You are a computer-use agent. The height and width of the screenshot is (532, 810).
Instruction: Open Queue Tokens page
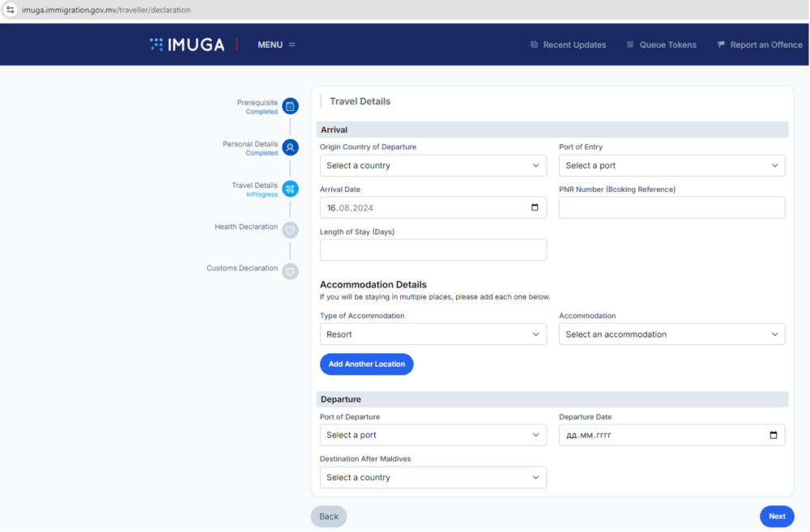661,45
